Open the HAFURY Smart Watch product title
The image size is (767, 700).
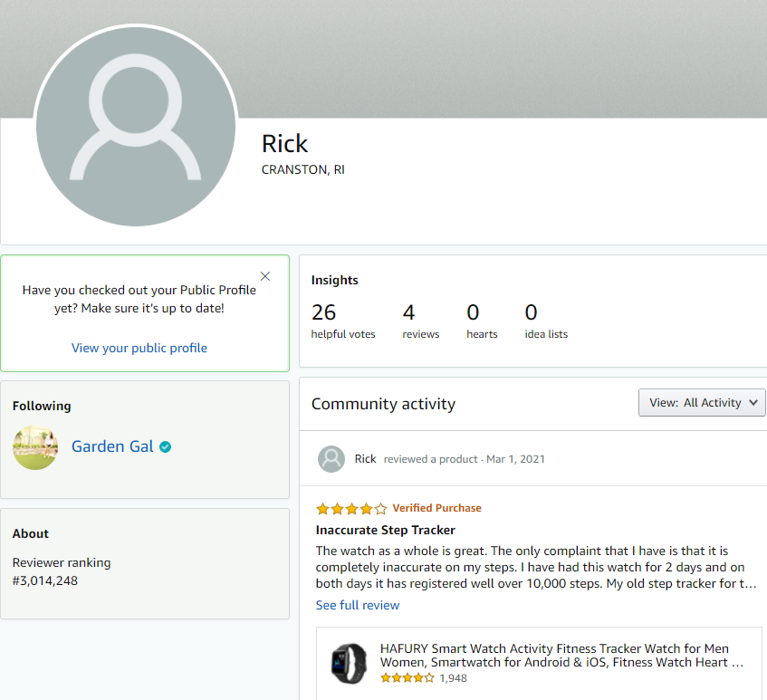[x=561, y=656]
